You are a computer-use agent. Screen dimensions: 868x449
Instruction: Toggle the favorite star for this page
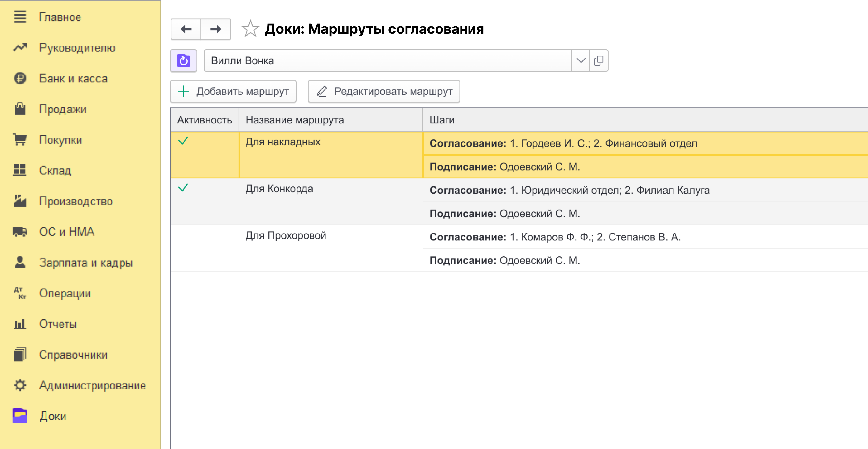coord(250,29)
